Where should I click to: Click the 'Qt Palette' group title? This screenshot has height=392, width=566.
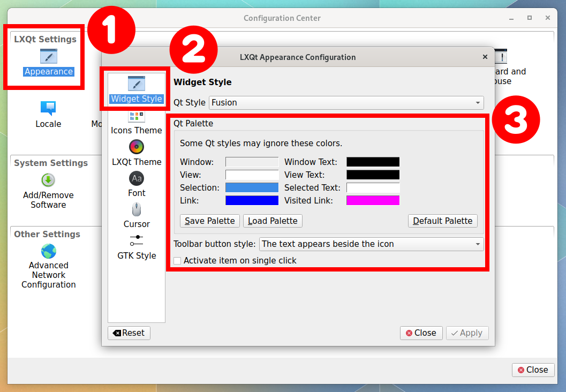[x=193, y=124]
